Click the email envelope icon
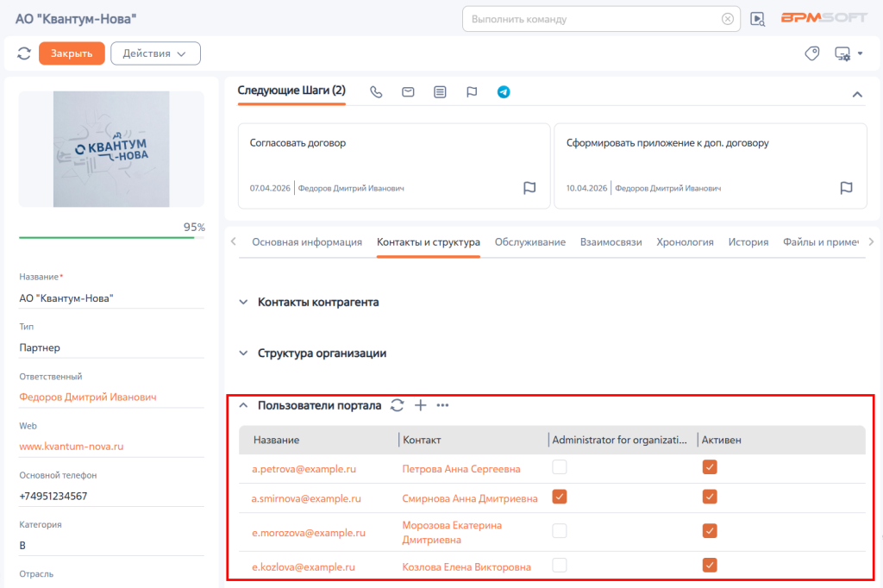The width and height of the screenshot is (883, 588). pos(408,91)
